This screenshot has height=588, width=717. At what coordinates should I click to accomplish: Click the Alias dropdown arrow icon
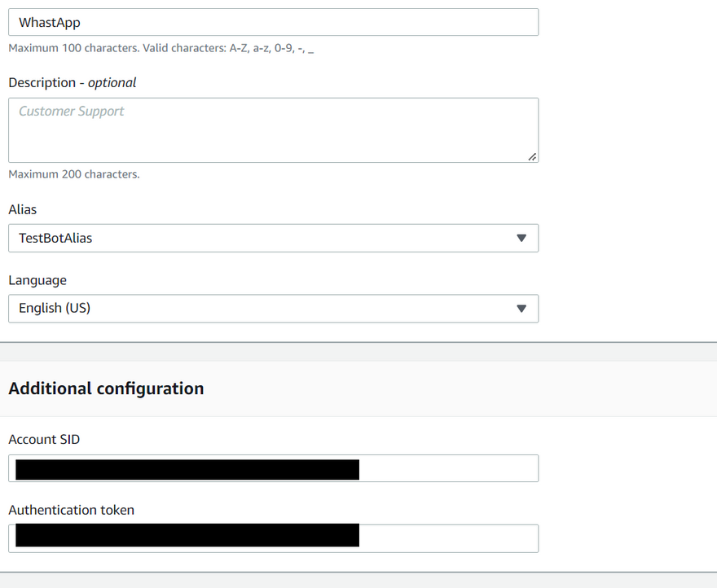[521, 239]
